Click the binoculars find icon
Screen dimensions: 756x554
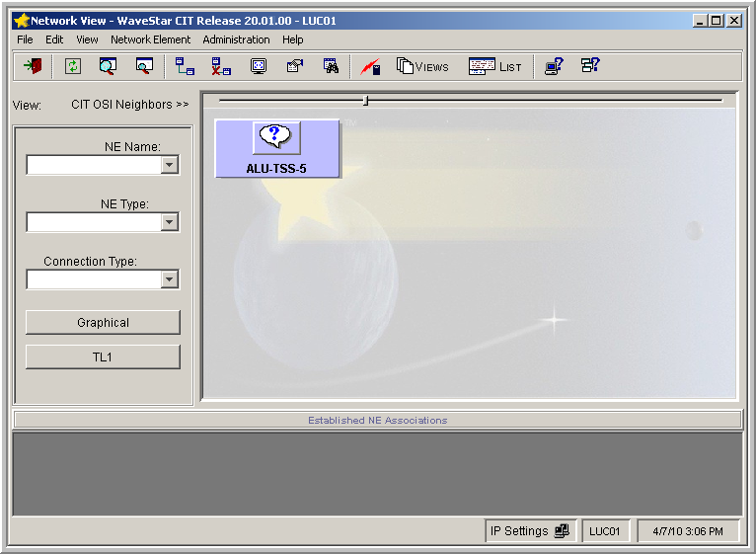tap(331, 66)
